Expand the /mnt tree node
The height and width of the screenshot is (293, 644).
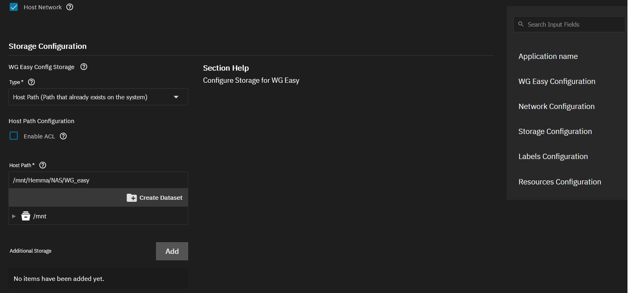coord(14,216)
